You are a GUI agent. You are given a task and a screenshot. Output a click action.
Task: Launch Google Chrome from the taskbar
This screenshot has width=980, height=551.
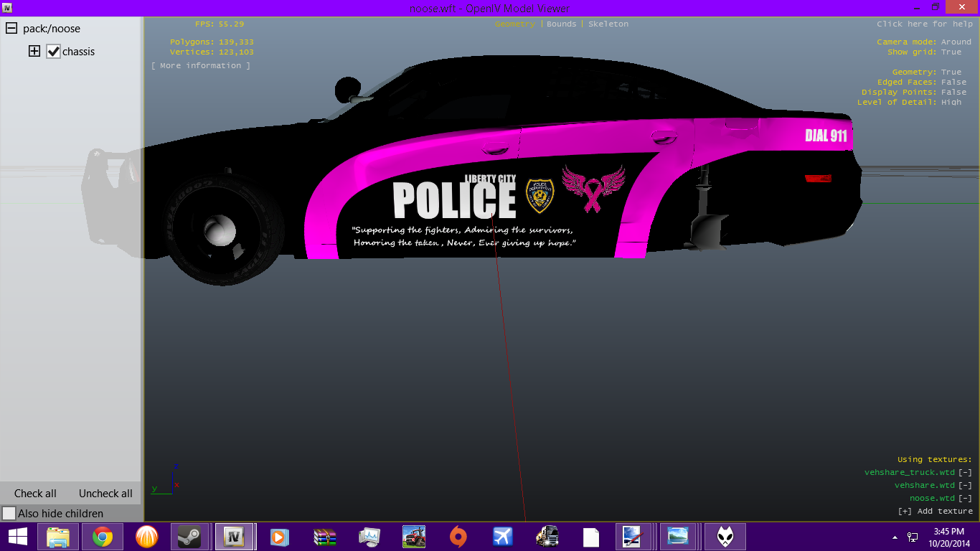click(x=103, y=537)
